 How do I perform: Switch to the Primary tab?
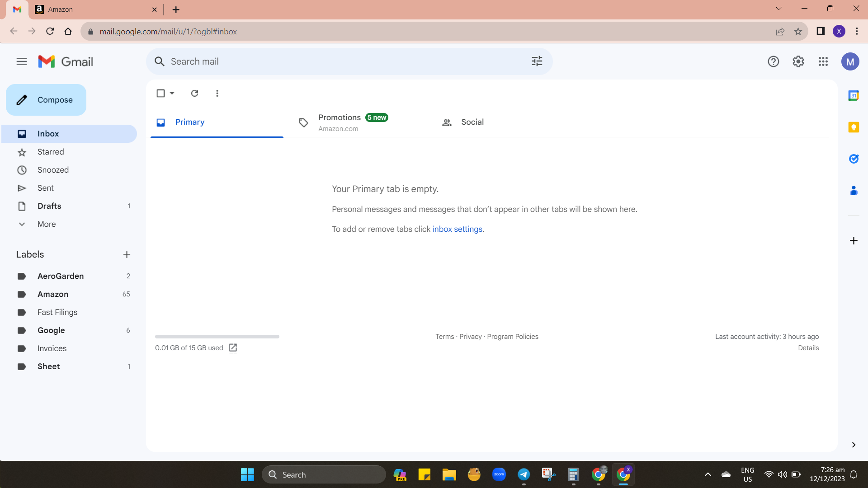[x=217, y=122]
